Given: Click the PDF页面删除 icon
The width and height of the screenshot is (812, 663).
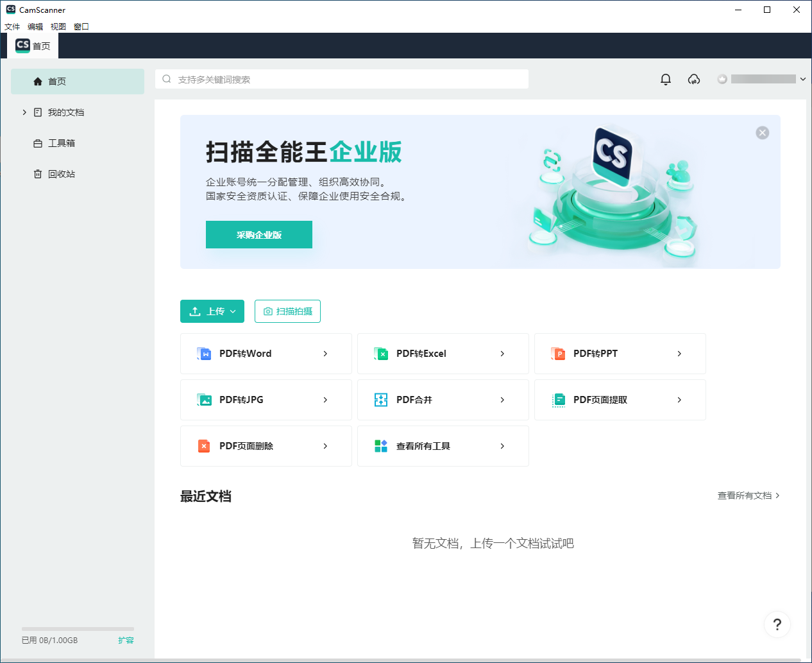Looking at the screenshot, I should coord(204,446).
